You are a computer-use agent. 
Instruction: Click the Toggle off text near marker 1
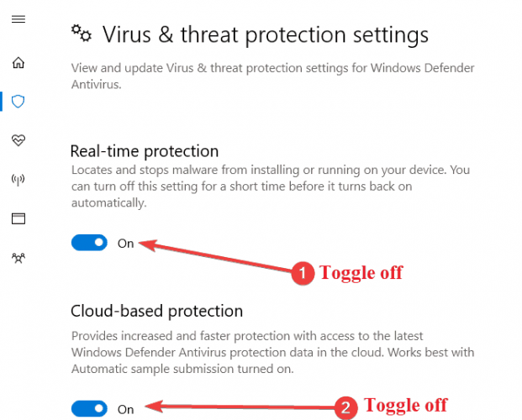point(361,273)
